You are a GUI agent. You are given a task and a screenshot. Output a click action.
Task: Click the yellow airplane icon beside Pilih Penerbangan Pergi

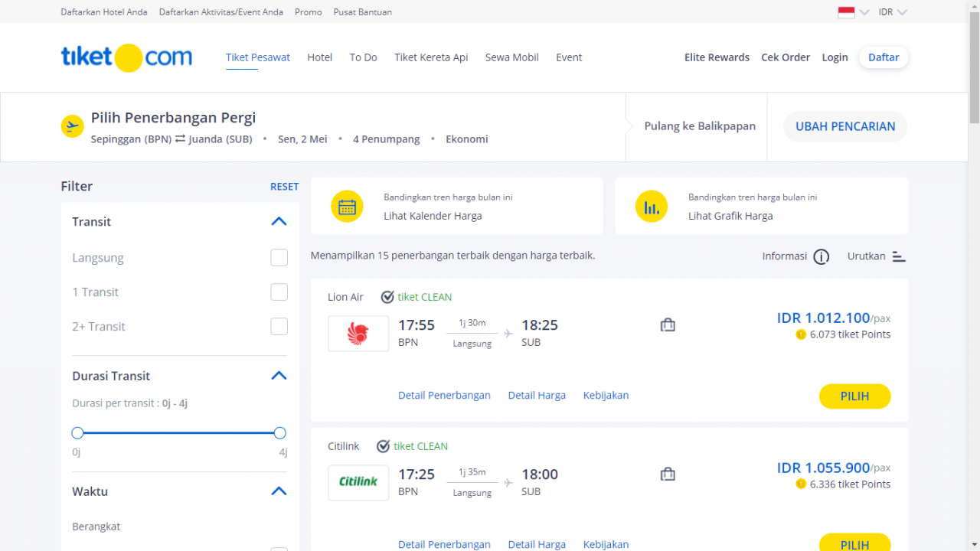(x=72, y=126)
